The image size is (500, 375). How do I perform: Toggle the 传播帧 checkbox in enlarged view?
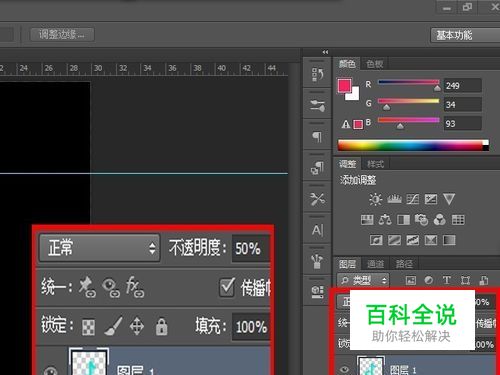(x=227, y=287)
